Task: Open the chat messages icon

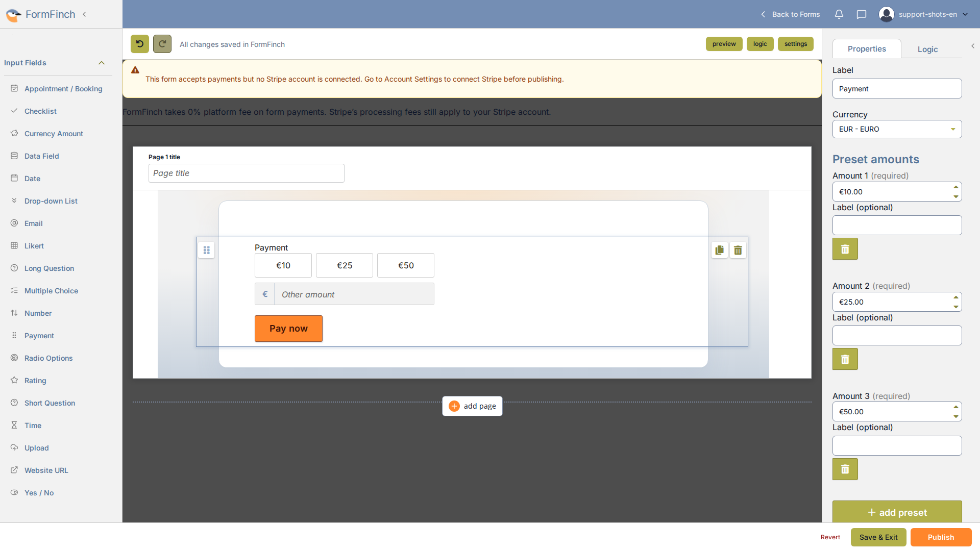Action: [x=862, y=14]
